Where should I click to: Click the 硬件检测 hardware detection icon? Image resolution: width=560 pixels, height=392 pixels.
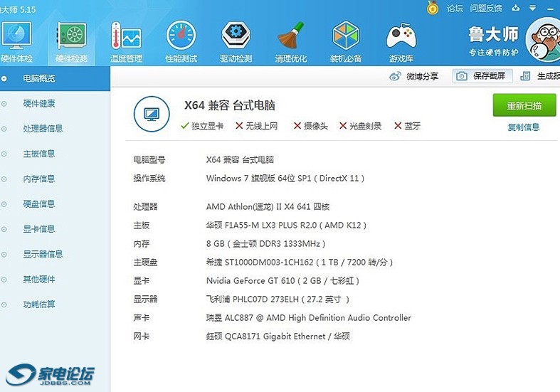[71, 37]
